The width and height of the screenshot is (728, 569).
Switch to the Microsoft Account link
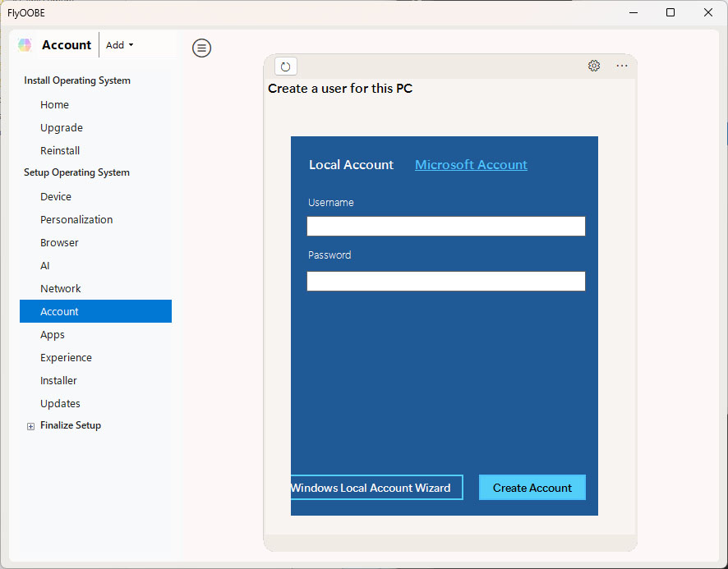(x=471, y=165)
